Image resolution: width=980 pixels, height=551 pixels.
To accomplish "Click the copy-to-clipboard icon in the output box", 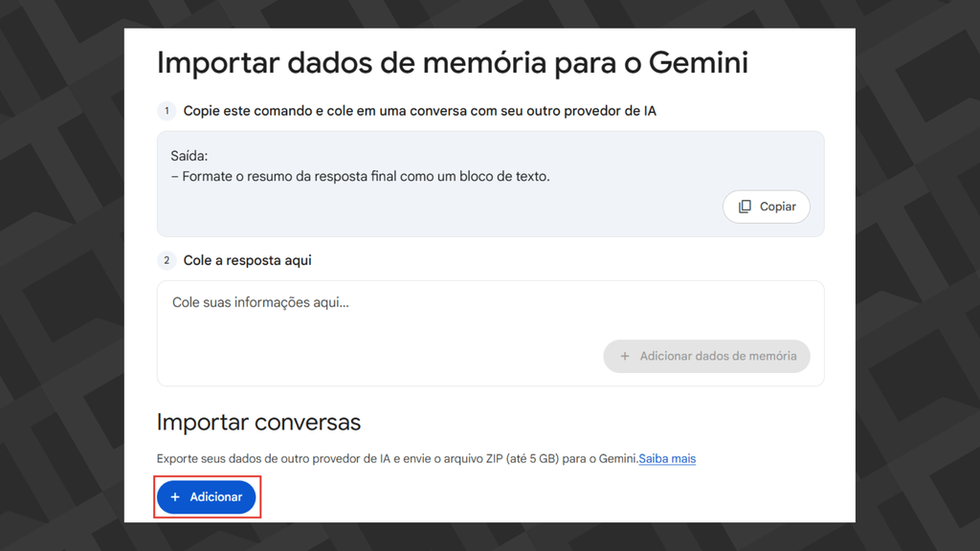I will 745,206.
